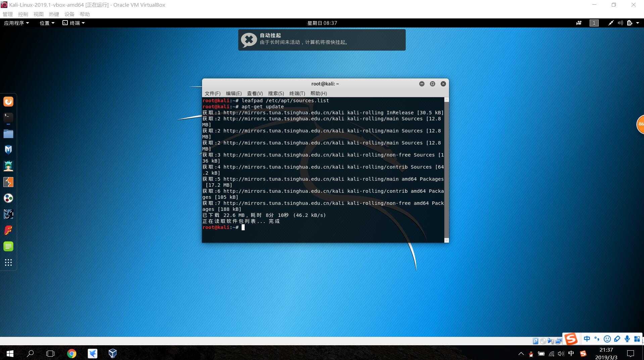
Task: Open Windows Start menu
Action: point(10,353)
